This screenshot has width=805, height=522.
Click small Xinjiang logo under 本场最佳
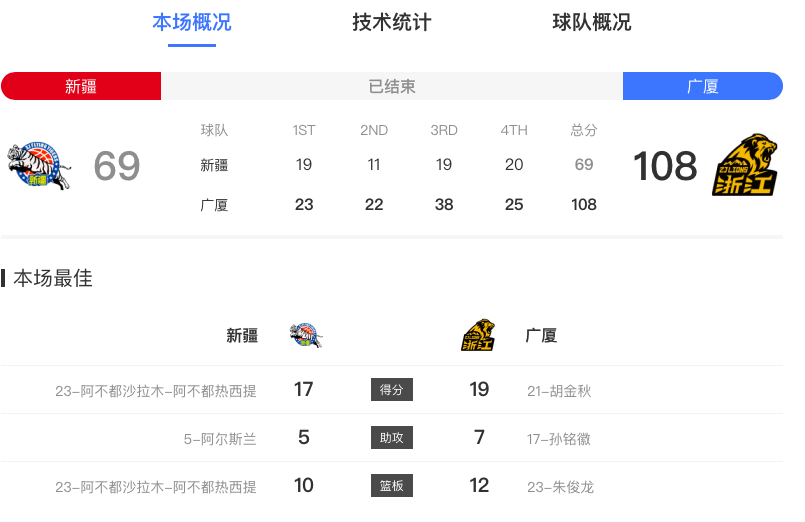[x=305, y=336]
